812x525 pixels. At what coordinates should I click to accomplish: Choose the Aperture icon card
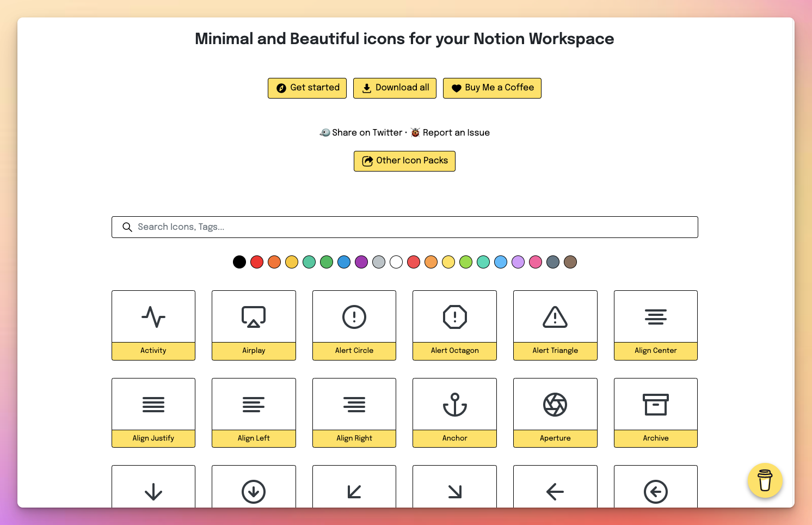[x=555, y=413]
